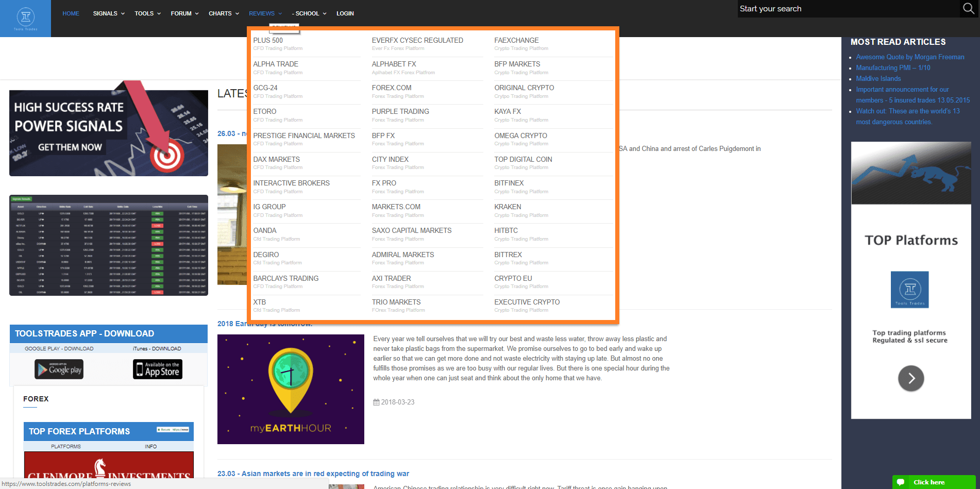Click the App Store download badge
The width and height of the screenshot is (980, 489).
point(158,369)
